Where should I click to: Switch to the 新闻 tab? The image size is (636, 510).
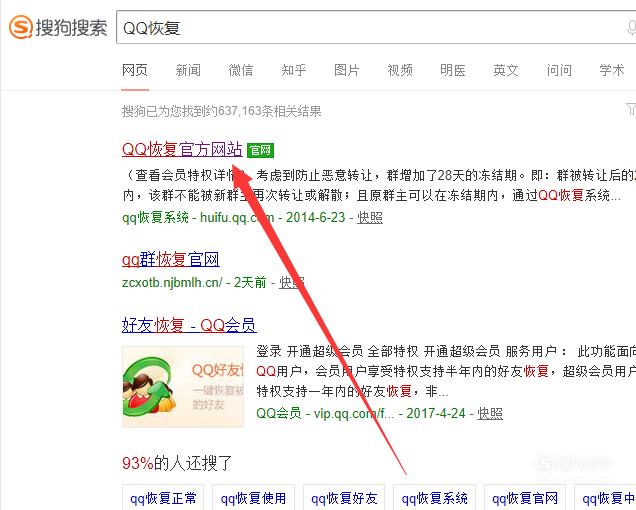[x=188, y=70]
